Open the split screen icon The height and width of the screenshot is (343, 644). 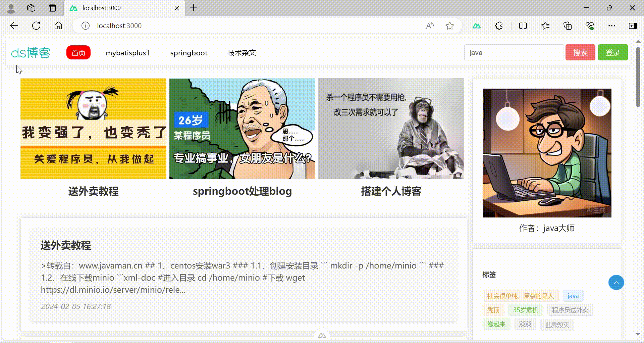click(x=523, y=26)
